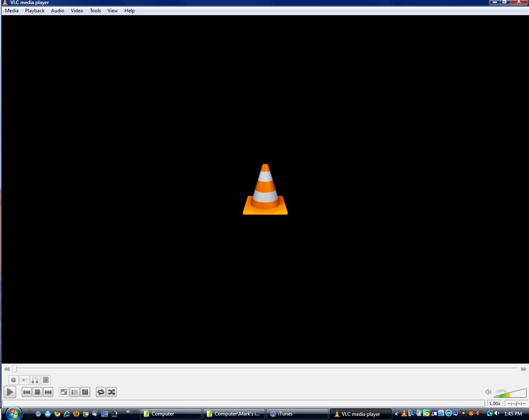
Task: Switch to iTunes in the taskbar
Action: (x=297, y=414)
